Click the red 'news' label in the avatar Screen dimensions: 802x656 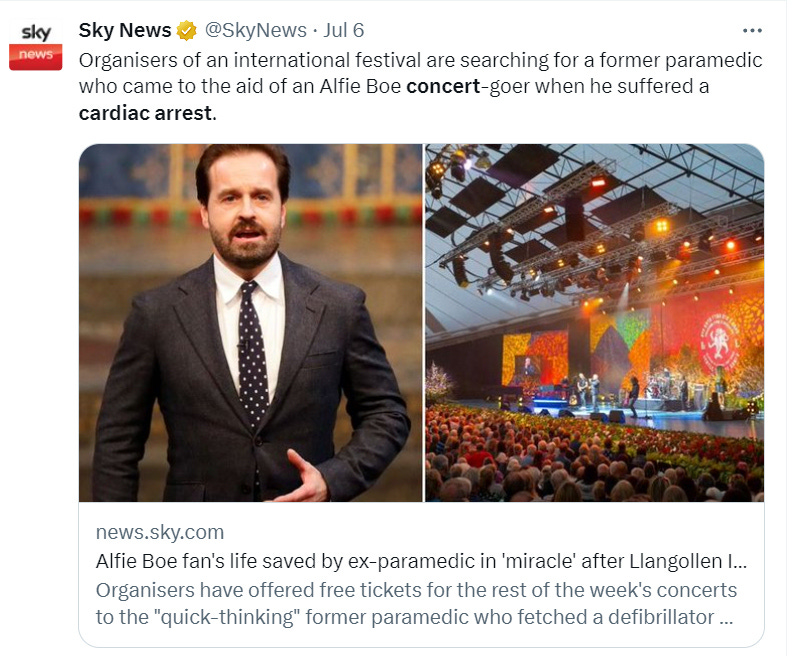(x=36, y=56)
